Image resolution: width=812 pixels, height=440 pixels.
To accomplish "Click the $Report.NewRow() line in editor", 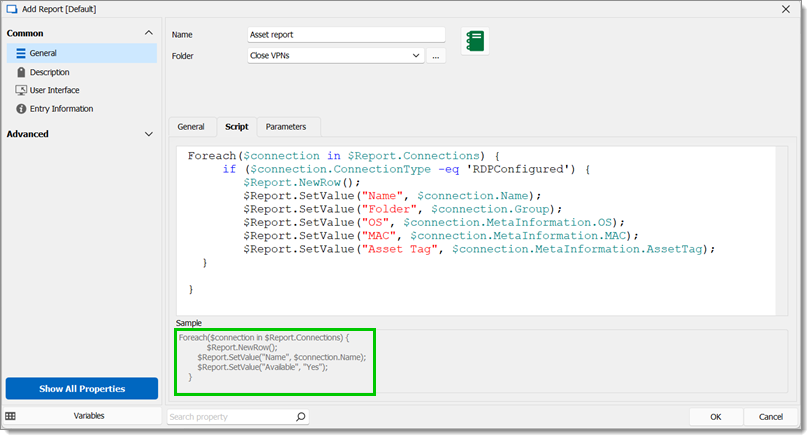I will [302, 183].
